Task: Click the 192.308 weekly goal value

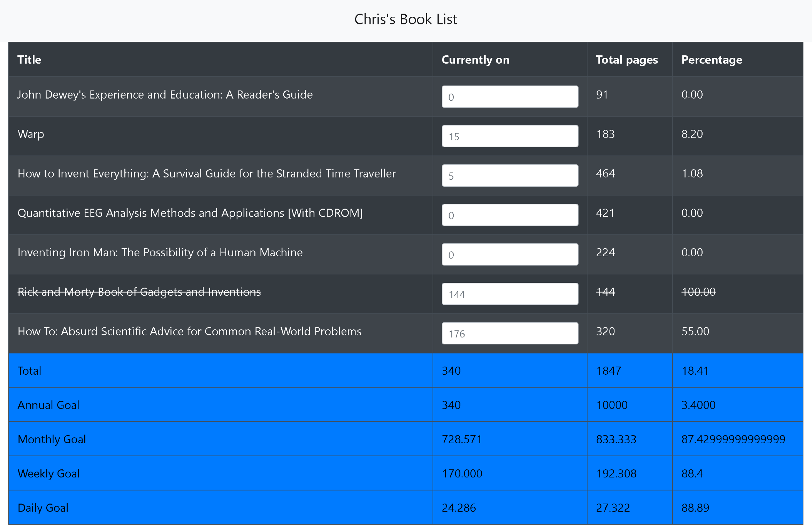Action: click(616, 474)
